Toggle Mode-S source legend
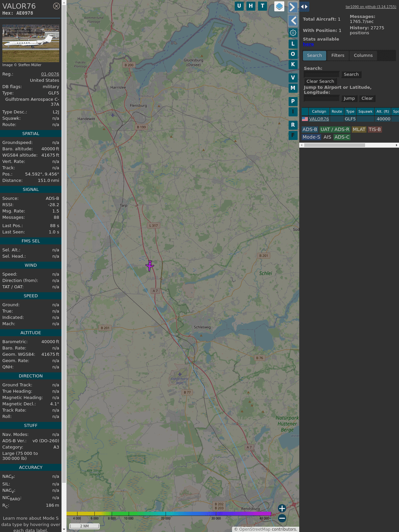Screen dimensions: 399x532 tap(311, 137)
